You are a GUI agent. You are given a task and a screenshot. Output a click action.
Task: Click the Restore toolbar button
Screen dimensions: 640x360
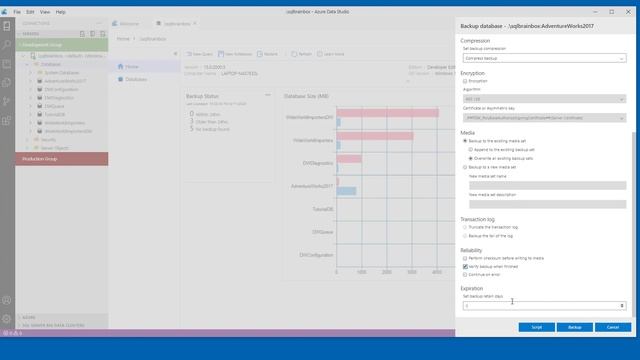tap(267, 54)
